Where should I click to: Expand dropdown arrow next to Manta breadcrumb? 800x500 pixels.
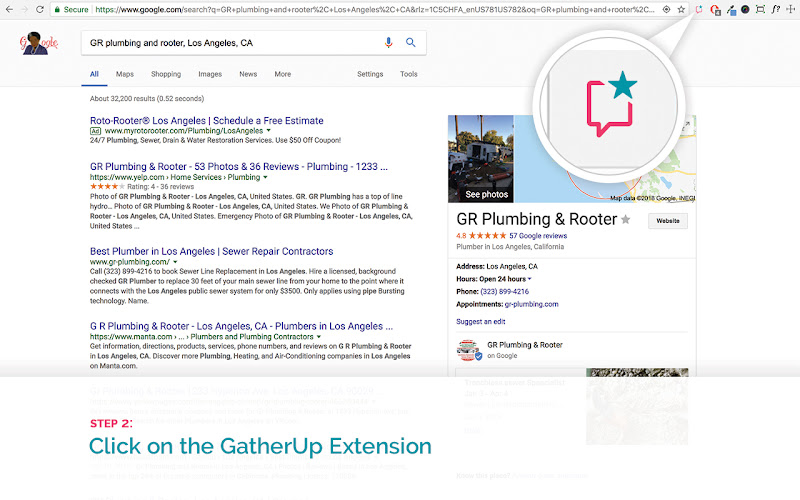[319, 337]
